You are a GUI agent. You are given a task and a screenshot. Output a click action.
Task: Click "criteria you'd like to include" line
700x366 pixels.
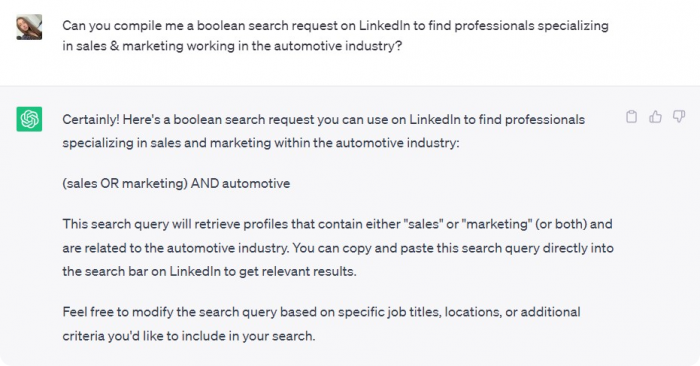click(x=189, y=336)
